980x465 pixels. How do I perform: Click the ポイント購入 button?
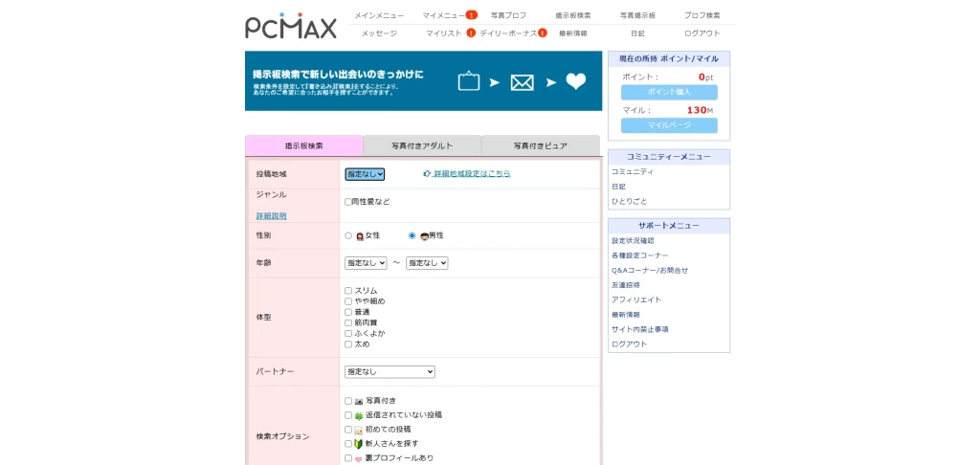pyautogui.click(x=669, y=92)
